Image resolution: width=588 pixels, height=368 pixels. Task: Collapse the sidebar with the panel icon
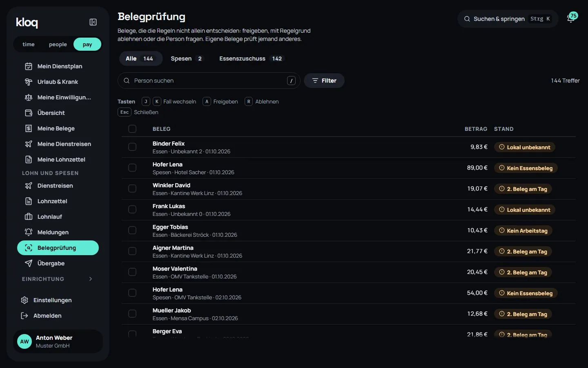(x=93, y=22)
